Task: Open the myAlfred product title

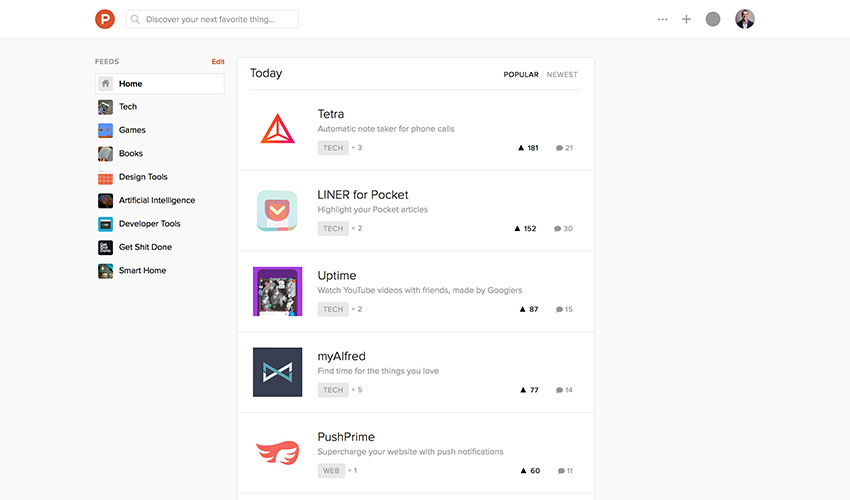Action: pyautogui.click(x=342, y=356)
